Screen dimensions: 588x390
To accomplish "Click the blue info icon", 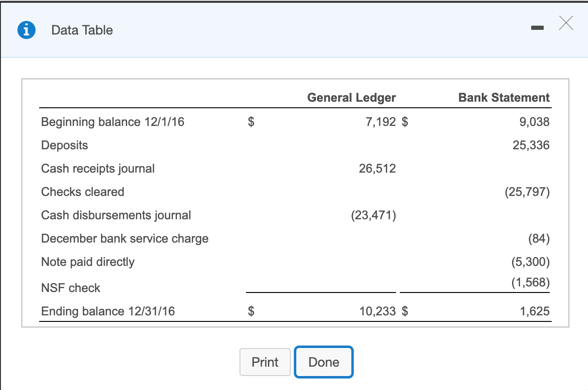I will coord(26,29).
